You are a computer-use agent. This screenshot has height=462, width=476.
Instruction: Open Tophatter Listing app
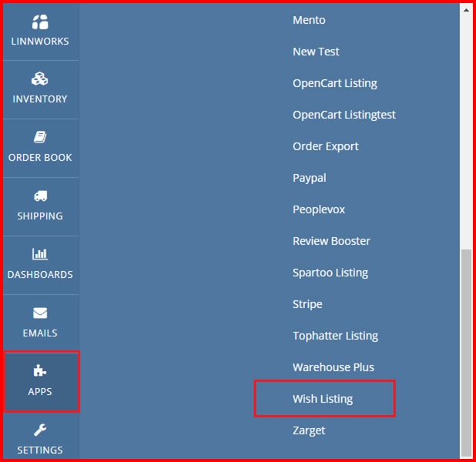pos(336,336)
